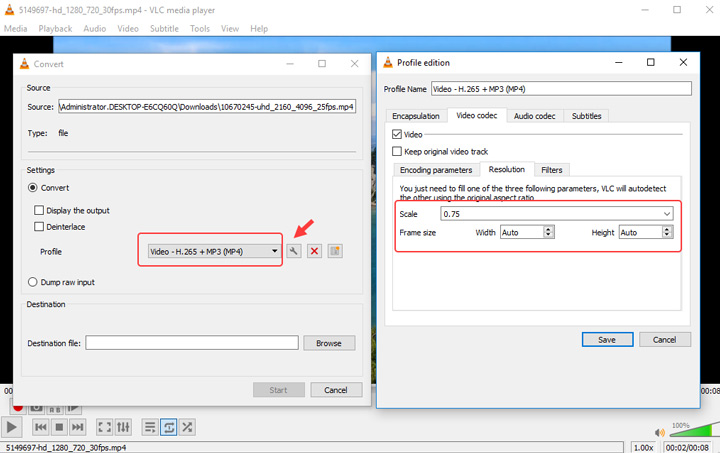Image resolution: width=720 pixels, height=453 pixels.
Task: Click Browse for destination file
Action: pos(329,343)
